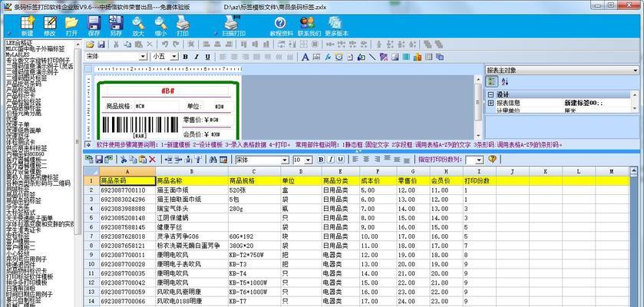Click the barcode image on the label preview
Viewport: 644px width, 307px height.
tap(140, 125)
